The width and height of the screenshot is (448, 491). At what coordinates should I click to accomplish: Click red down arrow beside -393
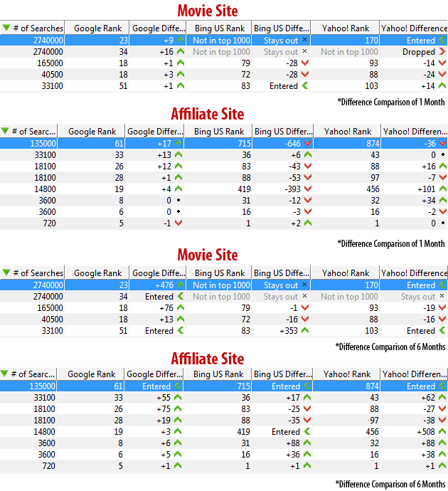[308, 189]
